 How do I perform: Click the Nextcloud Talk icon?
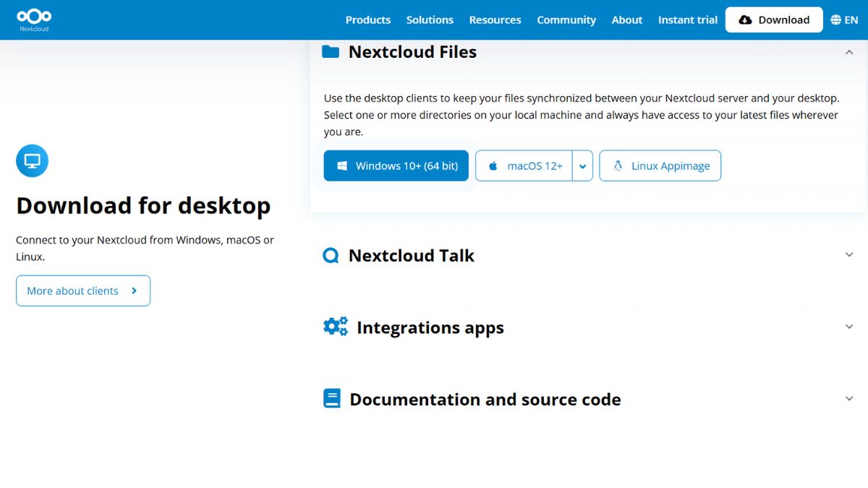point(331,255)
